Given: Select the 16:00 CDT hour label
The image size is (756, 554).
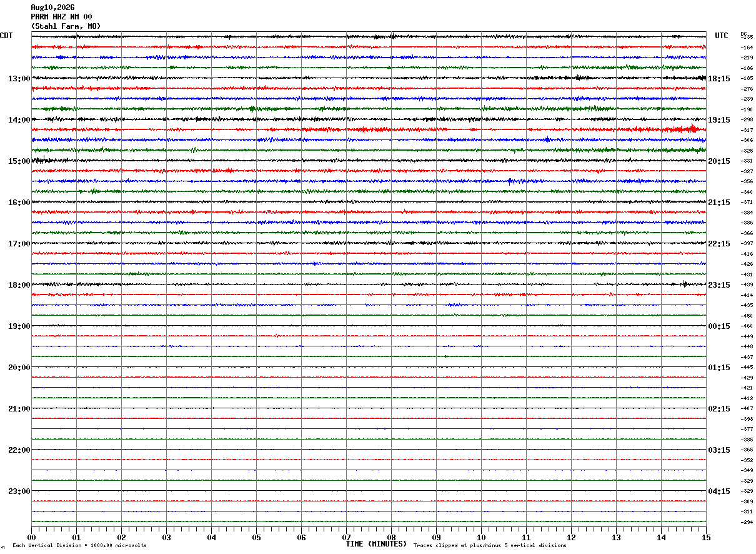Looking at the screenshot, I should (x=19, y=203).
